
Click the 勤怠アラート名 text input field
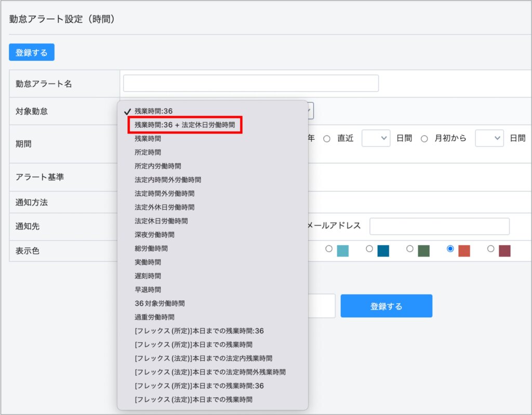(251, 83)
